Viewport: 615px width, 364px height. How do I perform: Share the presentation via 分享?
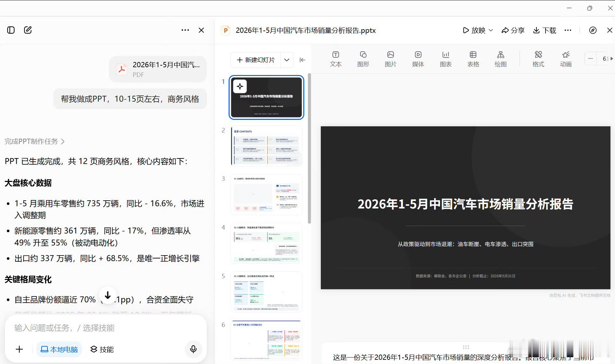tap(513, 31)
